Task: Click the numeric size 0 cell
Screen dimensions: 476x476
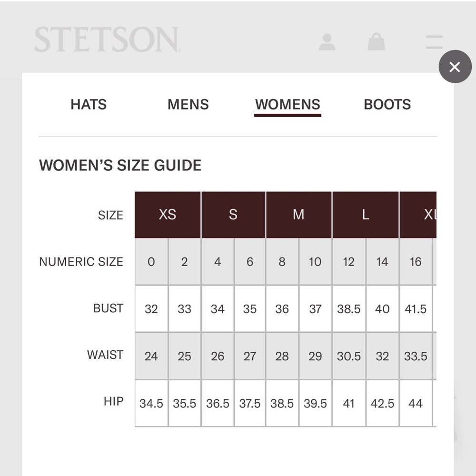Action: pos(151,262)
